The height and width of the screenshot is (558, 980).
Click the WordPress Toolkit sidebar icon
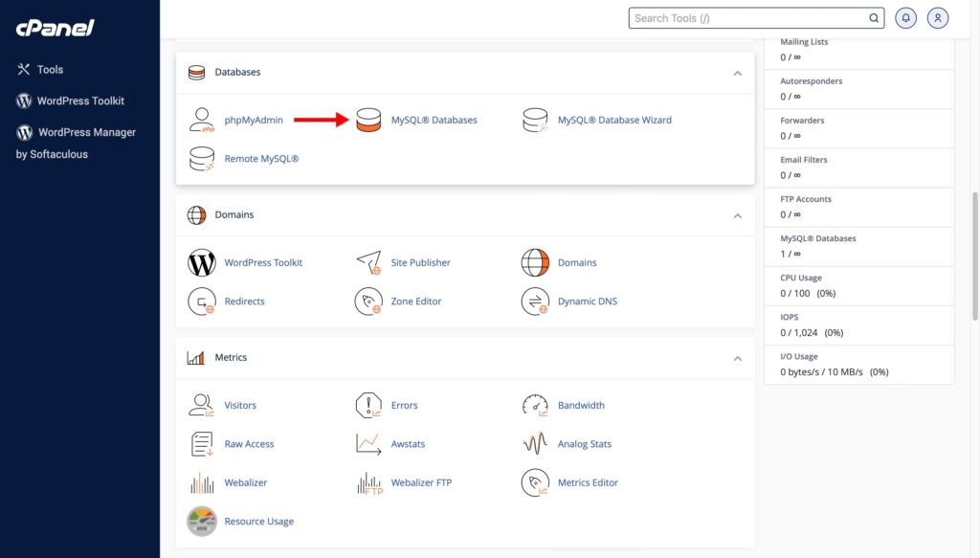pyautogui.click(x=24, y=100)
